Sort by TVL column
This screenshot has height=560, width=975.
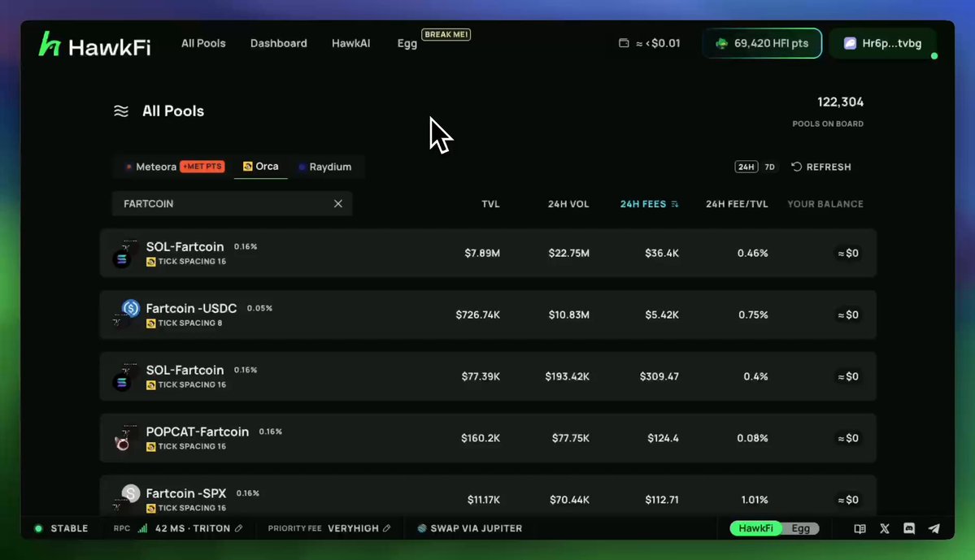tap(490, 204)
